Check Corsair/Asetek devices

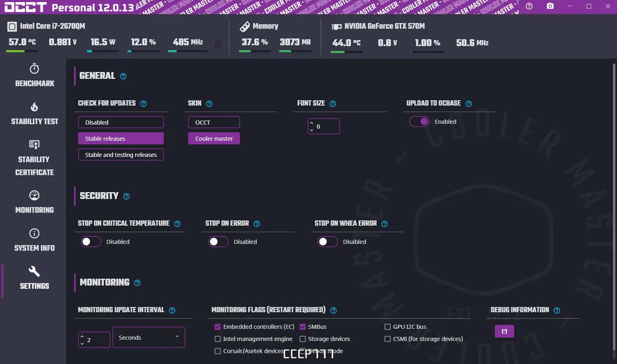click(218, 351)
